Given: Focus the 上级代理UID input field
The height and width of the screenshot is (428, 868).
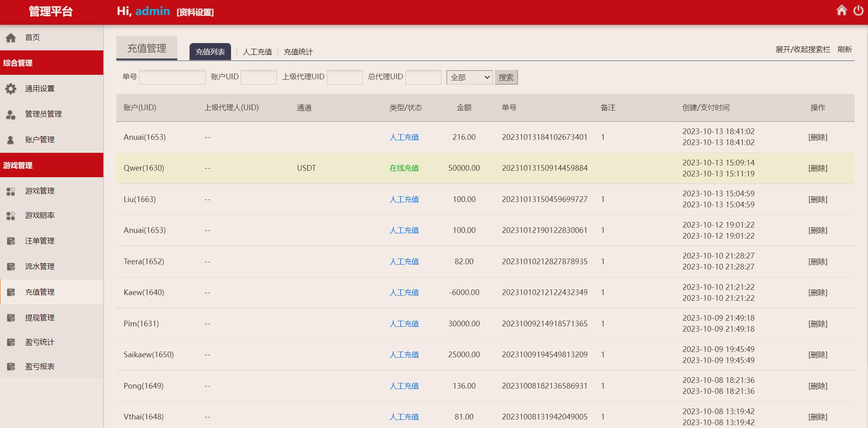Looking at the screenshot, I should [345, 77].
